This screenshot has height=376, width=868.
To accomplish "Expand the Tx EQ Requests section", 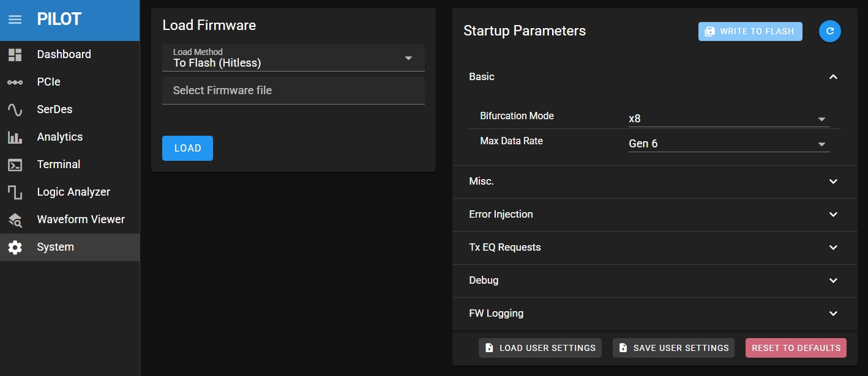I will point(832,248).
